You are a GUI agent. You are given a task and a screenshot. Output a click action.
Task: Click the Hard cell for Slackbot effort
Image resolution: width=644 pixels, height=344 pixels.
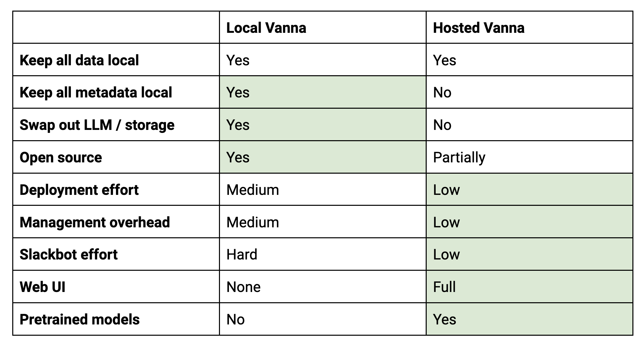click(323, 254)
